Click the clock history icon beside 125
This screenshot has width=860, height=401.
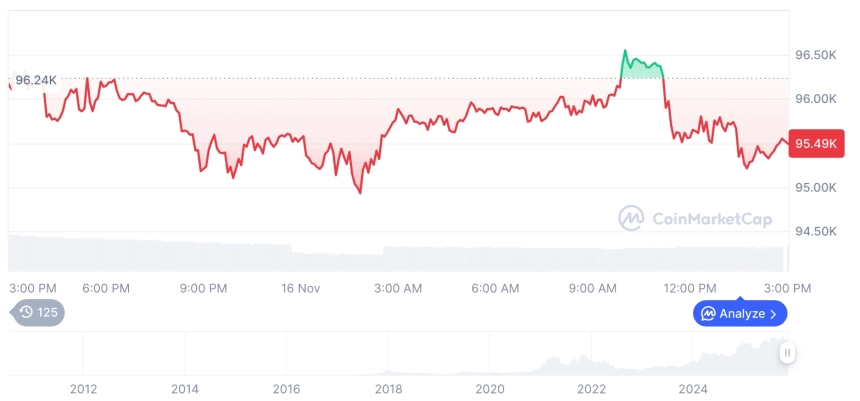pos(26,312)
